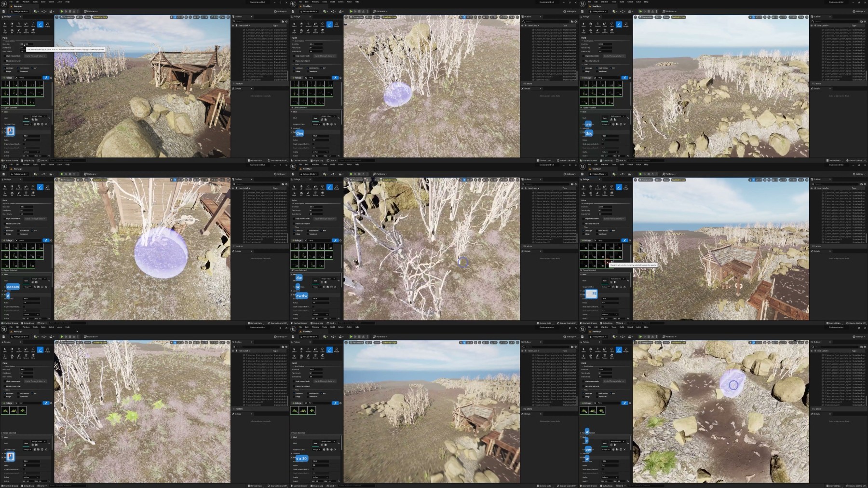This screenshot has height=488, width=868.
Task: Adjust the Erase Density slider in middle-left editor
Action: (x=27, y=214)
